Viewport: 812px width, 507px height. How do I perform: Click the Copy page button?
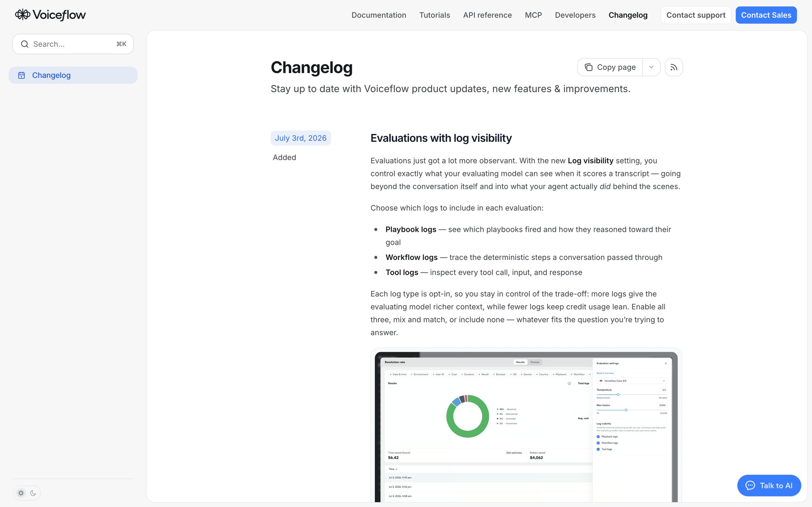[610, 67]
